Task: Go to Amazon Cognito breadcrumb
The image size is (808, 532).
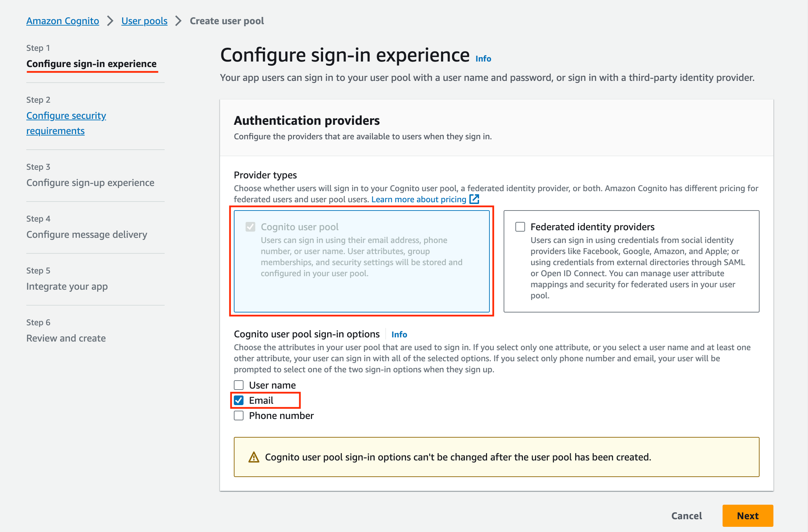Action: point(63,21)
